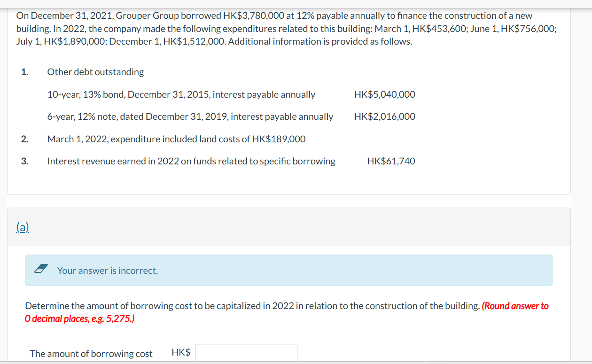
Task: Select the 'Determine the amount' instruction text
Action: pyautogui.click(x=188, y=306)
